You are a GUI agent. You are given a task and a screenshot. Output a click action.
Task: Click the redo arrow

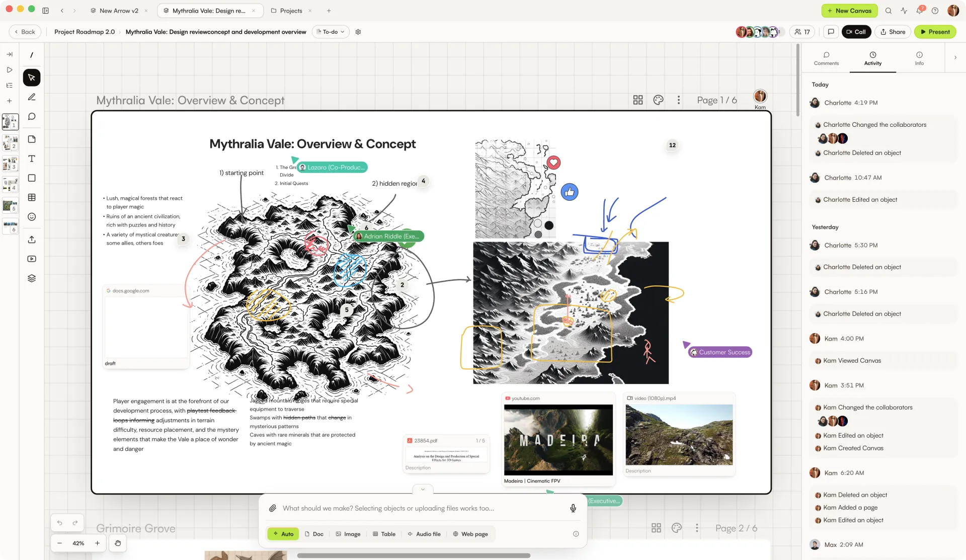coord(75,523)
